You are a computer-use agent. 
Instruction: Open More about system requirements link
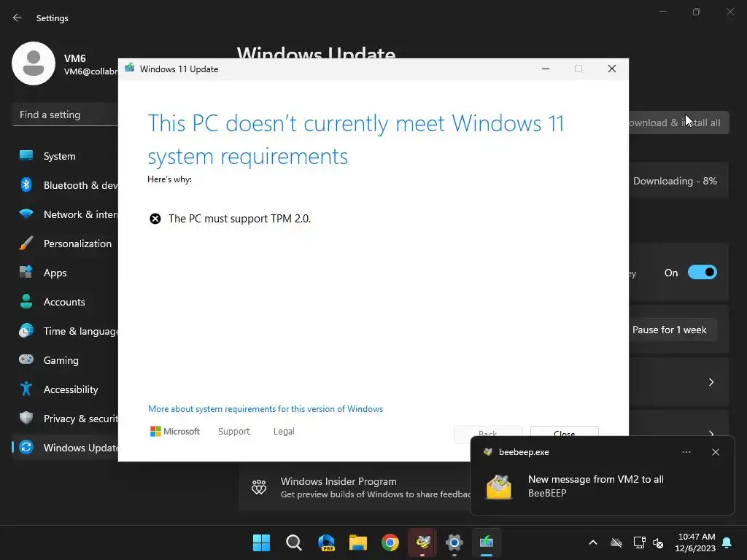click(266, 409)
